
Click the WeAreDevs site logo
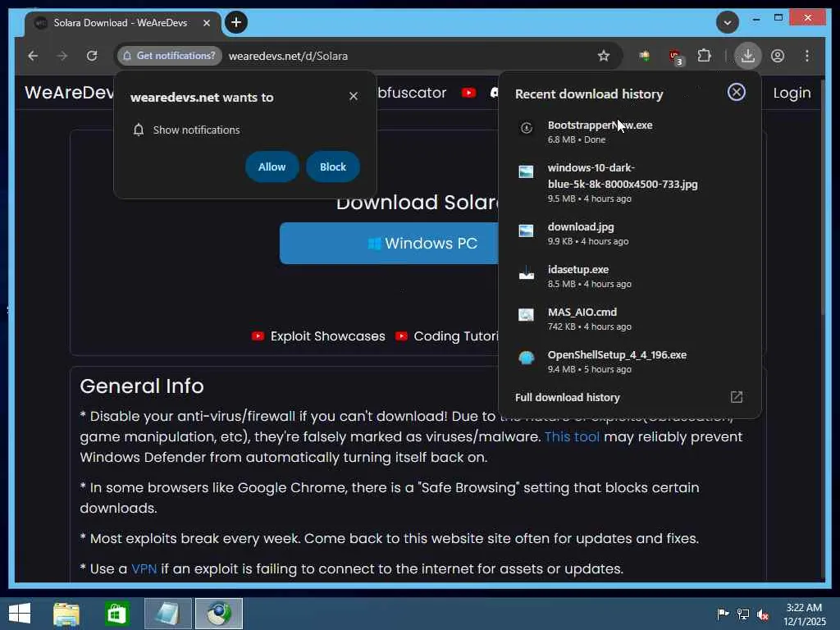[x=69, y=92]
